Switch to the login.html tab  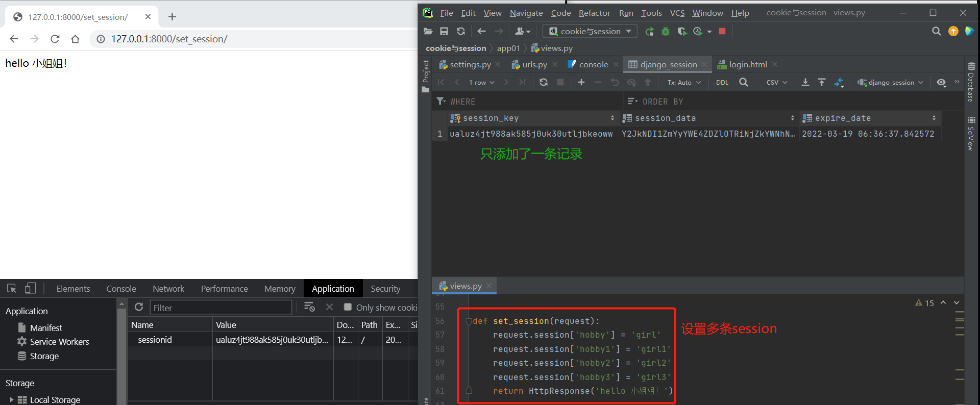pyautogui.click(x=748, y=64)
